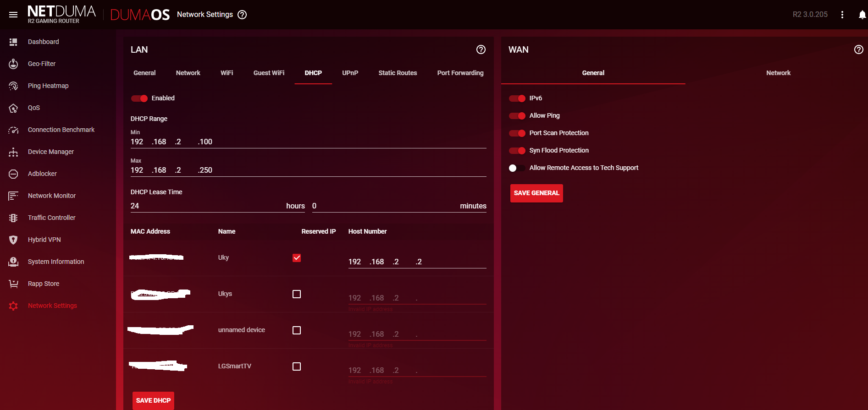Click the LAN panel help icon

481,49
